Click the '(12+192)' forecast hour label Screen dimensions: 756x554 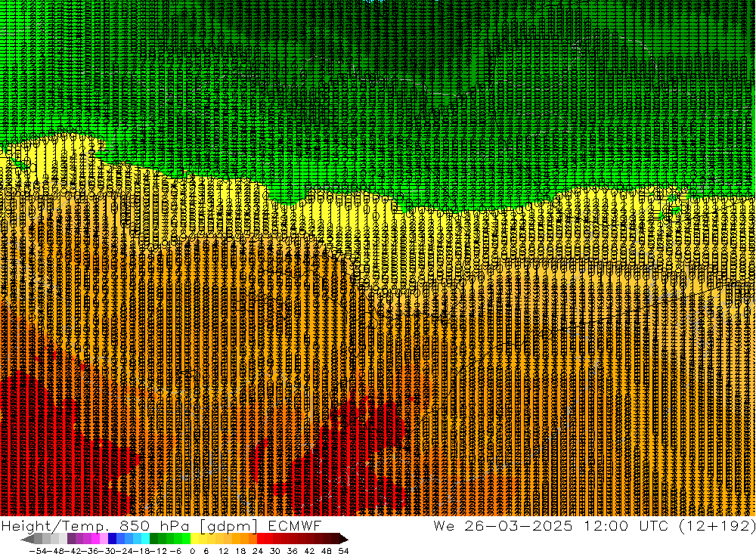coord(717,526)
